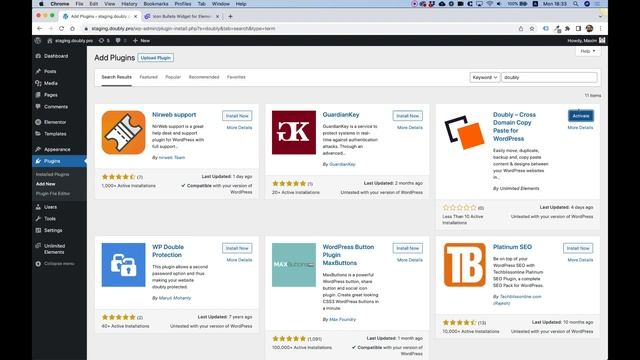Open comments bubble in admin bar
Screen dimensions: 640x360
coord(120,41)
